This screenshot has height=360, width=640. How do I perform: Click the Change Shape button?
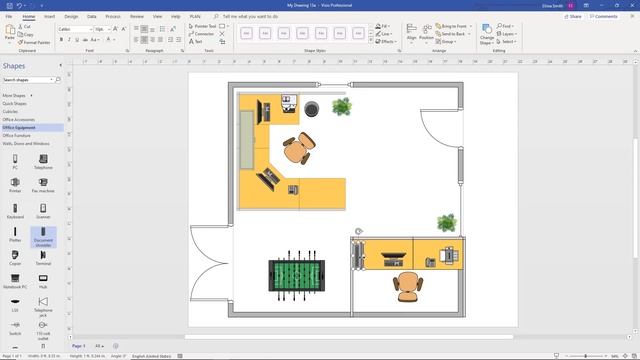click(x=487, y=34)
